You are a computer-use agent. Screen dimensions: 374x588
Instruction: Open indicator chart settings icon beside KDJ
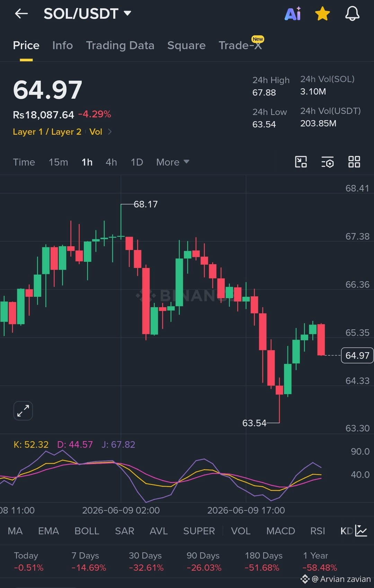(361, 531)
